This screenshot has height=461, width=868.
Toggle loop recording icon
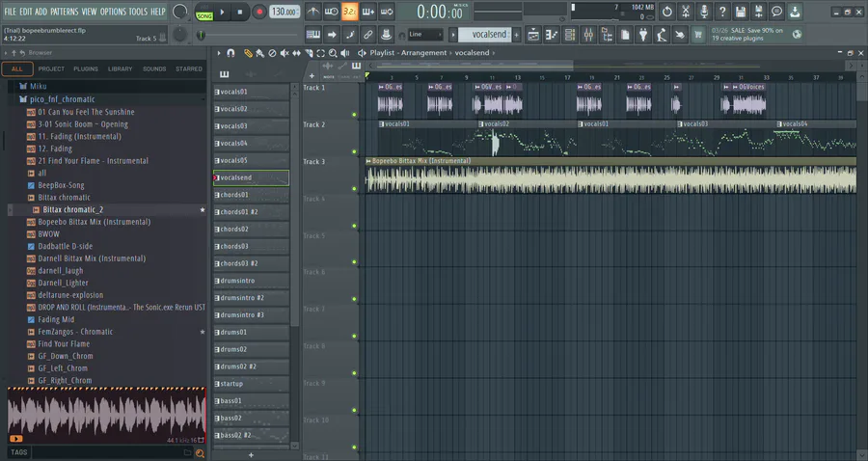pos(387,11)
